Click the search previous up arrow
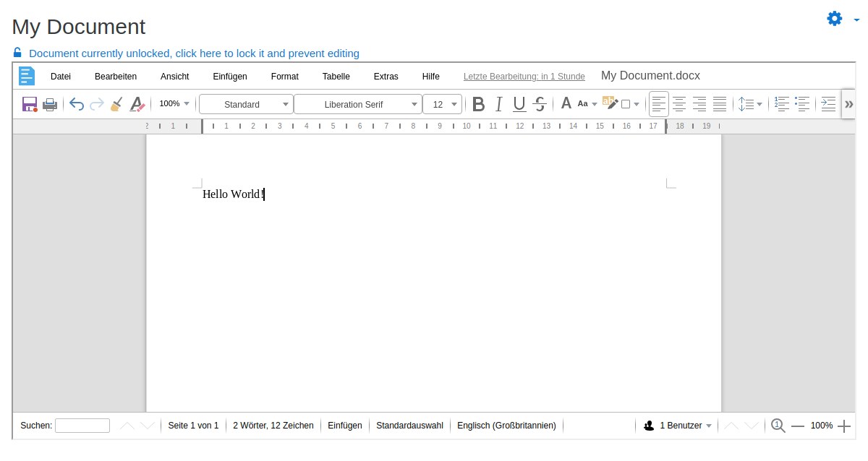868x461 pixels. point(127,426)
